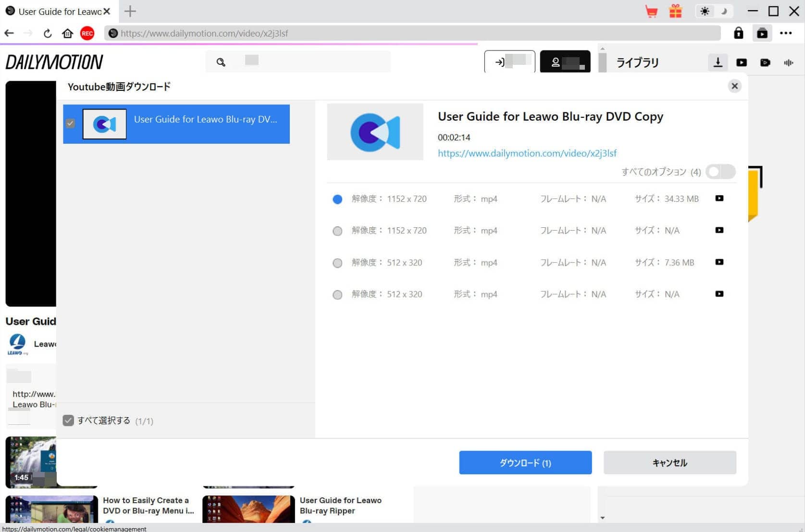Open video tab icon in library
Viewport: 805px width, 532px height.
(742, 62)
